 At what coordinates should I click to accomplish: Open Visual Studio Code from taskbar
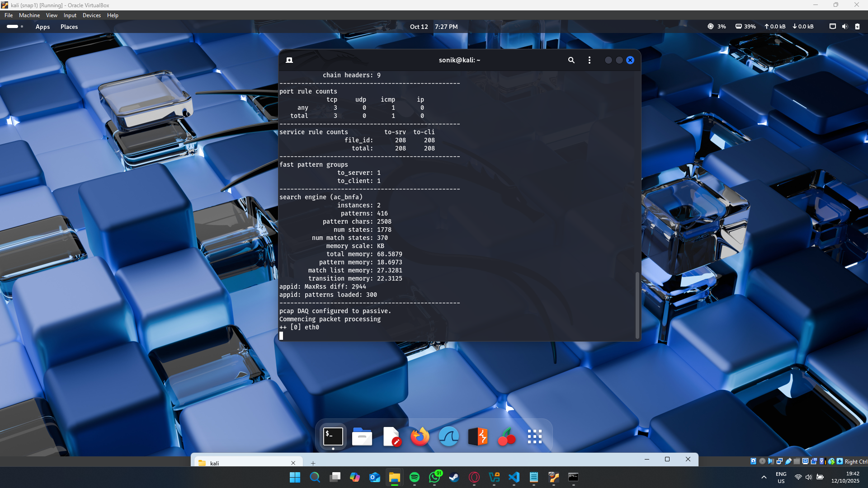click(x=514, y=477)
